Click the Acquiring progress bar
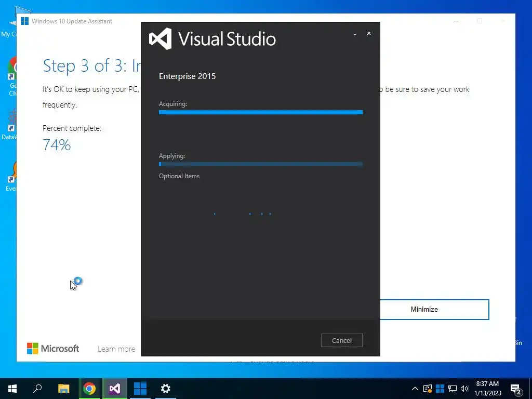The width and height of the screenshot is (532, 399). pos(261,112)
